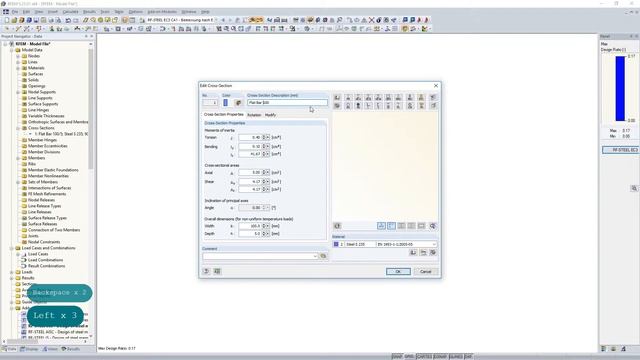The height and width of the screenshot is (360, 640).
Task: Switch to the Rotation tab
Action: click(x=254, y=115)
